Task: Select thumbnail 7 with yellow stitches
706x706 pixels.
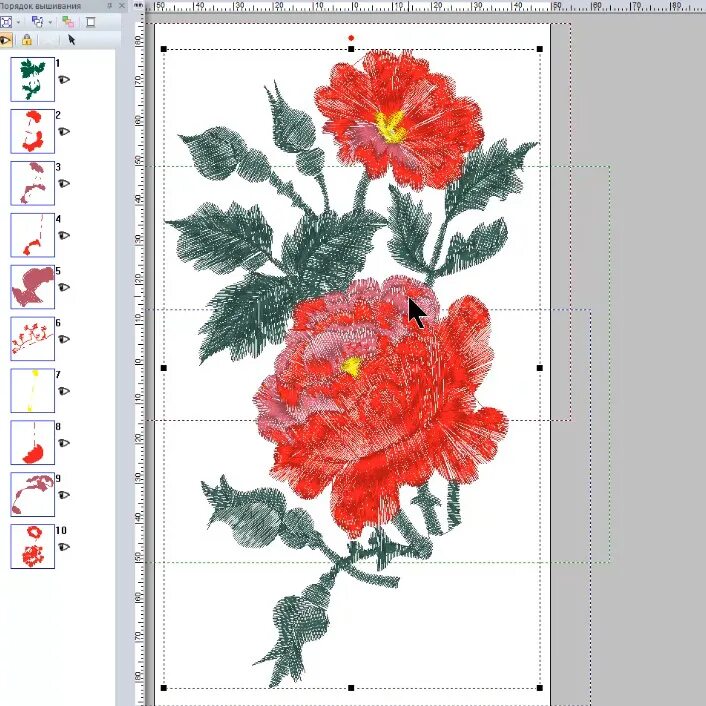Action: (x=32, y=390)
